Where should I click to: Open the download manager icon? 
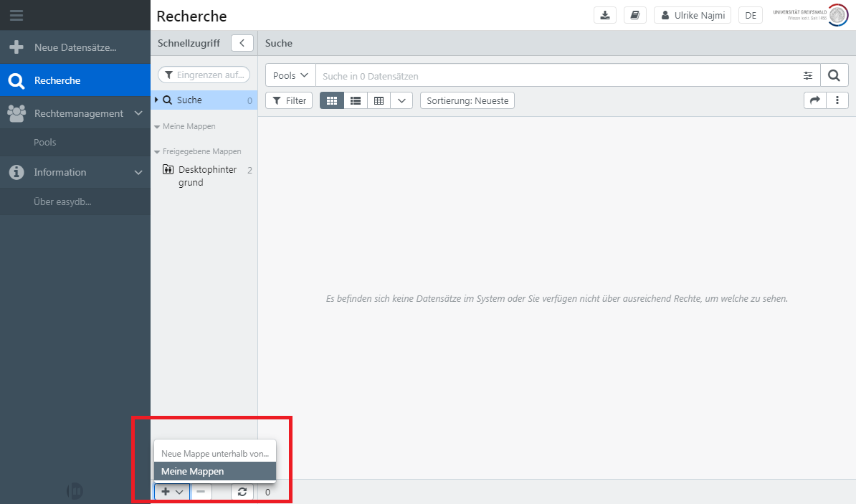pos(605,15)
